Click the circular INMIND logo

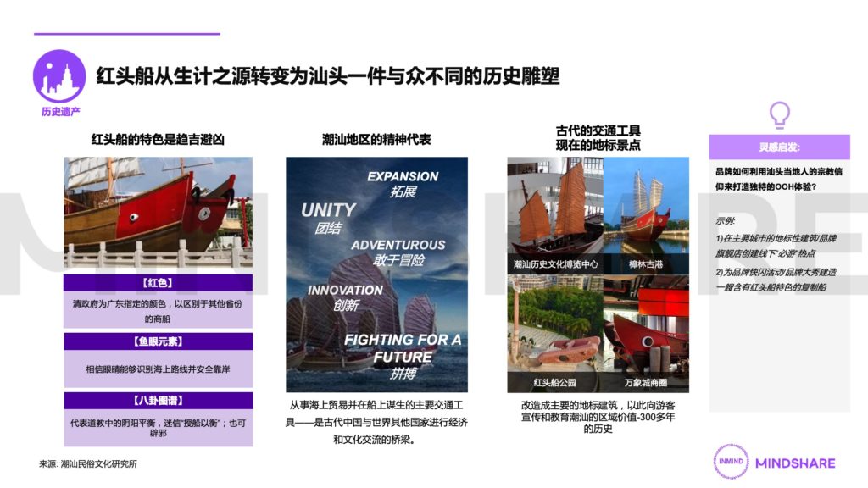731,461
